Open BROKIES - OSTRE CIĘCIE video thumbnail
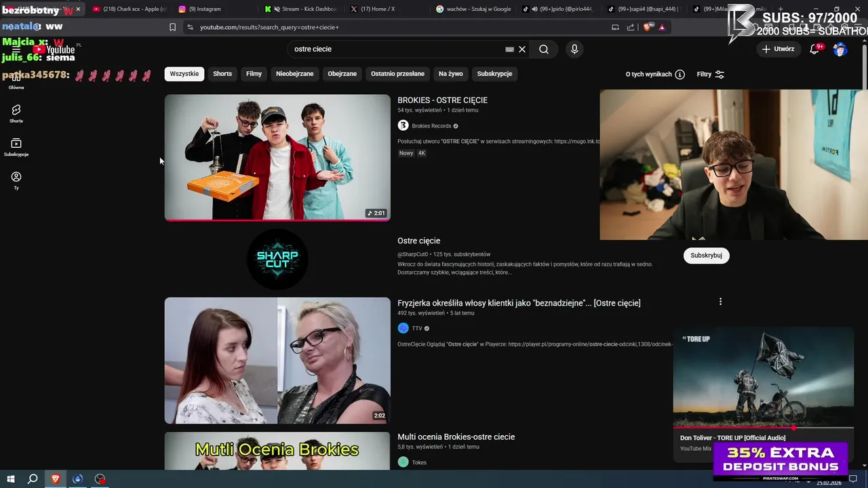 point(277,157)
